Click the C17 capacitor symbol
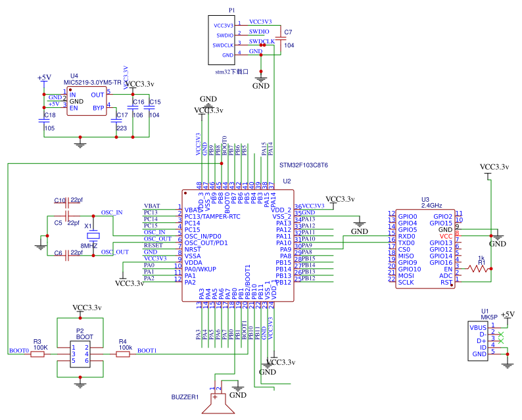The image size is (522, 420). click(116, 121)
